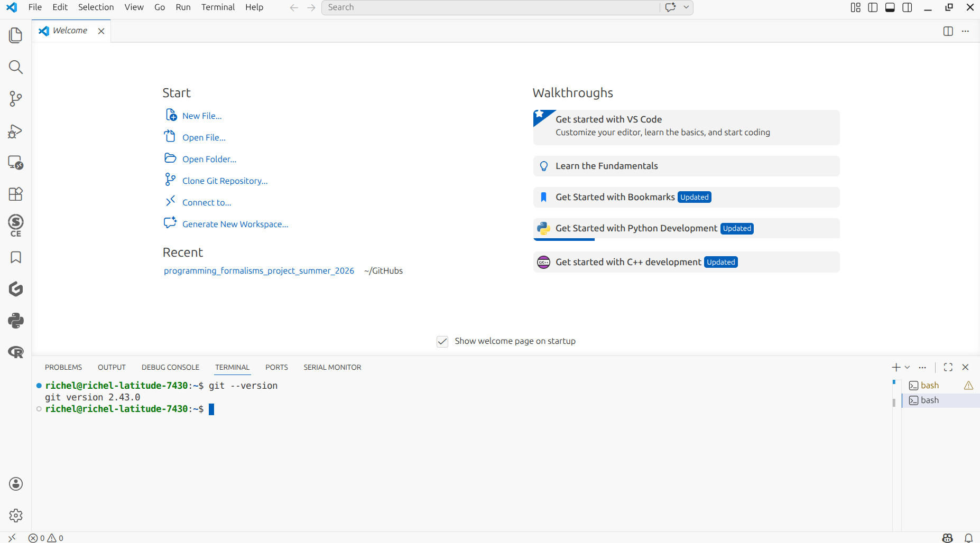Open the Copilot chat icon in title bar
Screen dimensions: 980x543
pyautogui.click(x=671, y=7)
